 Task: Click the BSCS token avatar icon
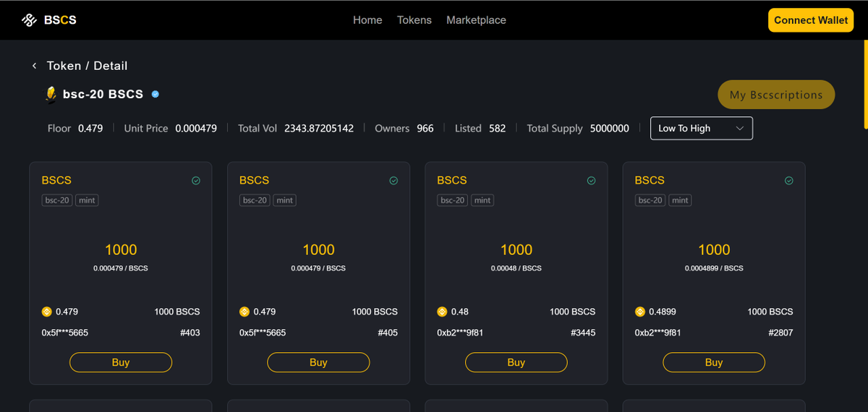tap(51, 94)
